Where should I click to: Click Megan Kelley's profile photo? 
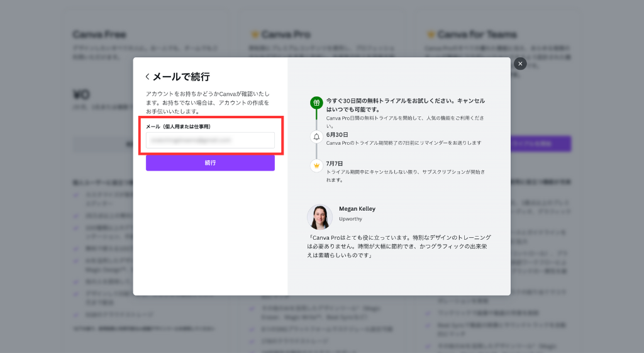pyautogui.click(x=319, y=216)
